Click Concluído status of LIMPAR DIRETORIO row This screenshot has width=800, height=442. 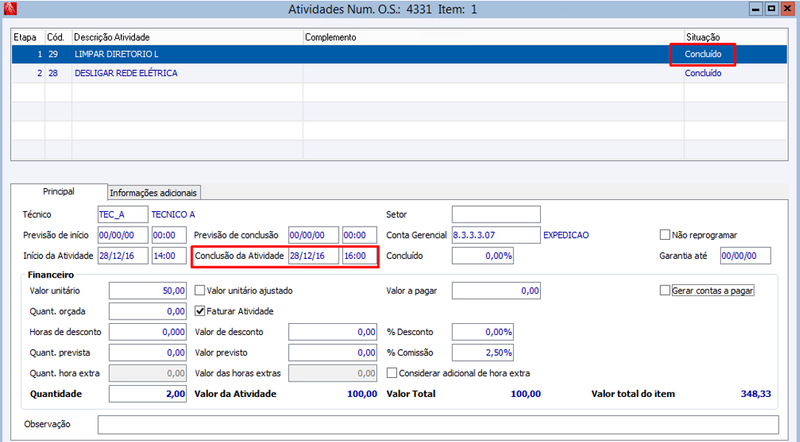pos(703,54)
